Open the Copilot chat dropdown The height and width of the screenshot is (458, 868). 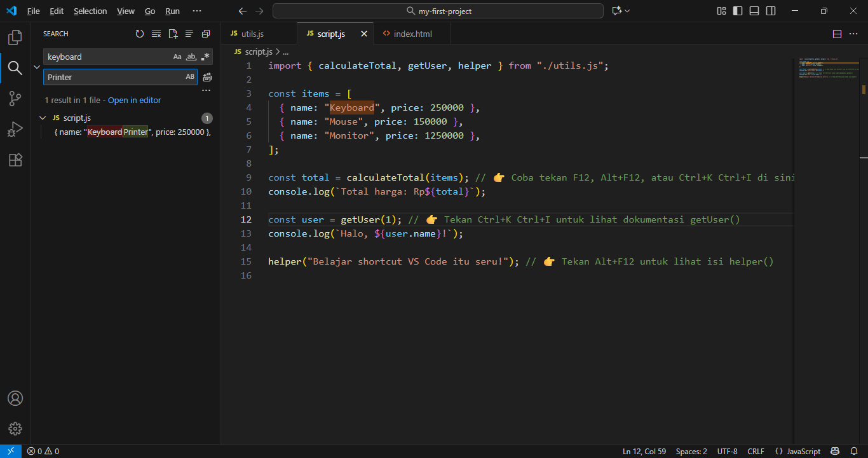(x=628, y=10)
